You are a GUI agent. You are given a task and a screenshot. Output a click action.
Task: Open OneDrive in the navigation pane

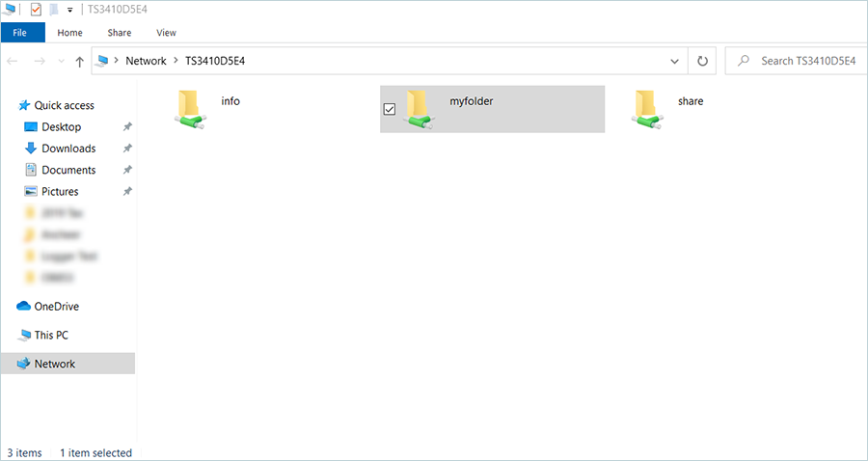pyautogui.click(x=56, y=307)
